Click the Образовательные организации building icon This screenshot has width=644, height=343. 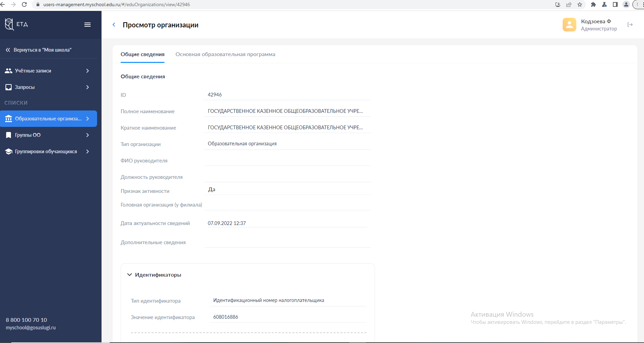click(9, 119)
